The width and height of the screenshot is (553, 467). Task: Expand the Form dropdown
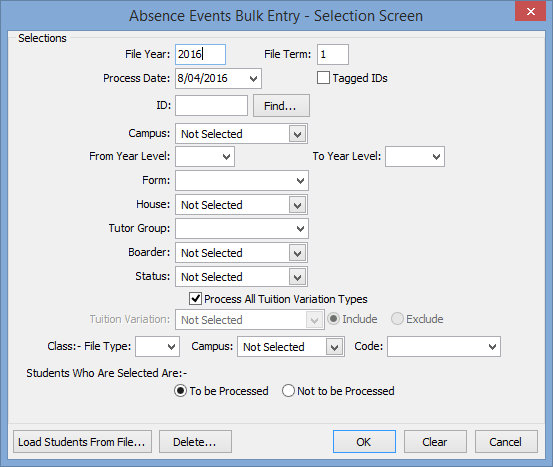pos(300,181)
